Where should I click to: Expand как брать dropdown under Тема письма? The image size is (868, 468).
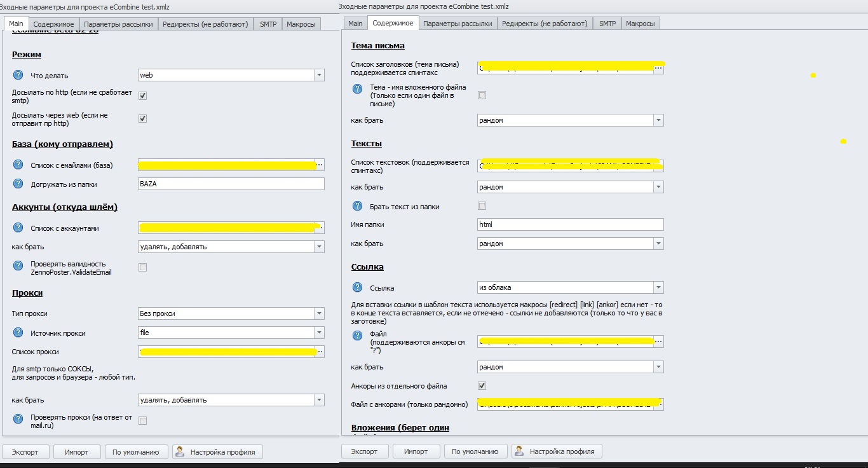(x=571, y=120)
